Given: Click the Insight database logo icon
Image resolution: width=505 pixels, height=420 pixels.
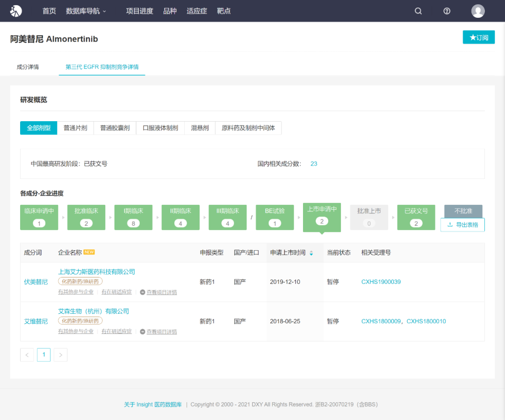Looking at the screenshot, I should [16, 11].
